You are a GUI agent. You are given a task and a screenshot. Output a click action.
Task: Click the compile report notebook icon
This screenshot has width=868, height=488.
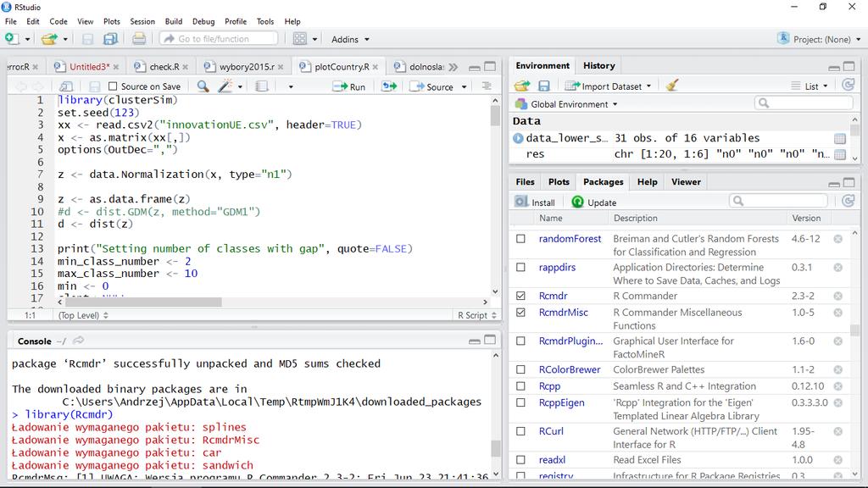click(262, 86)
